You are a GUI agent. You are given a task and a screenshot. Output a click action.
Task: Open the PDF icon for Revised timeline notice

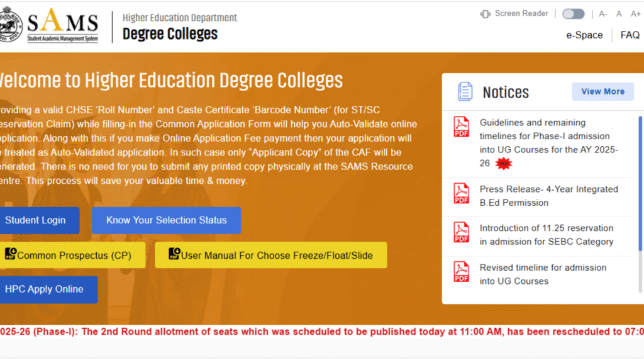tap(462, 271)
